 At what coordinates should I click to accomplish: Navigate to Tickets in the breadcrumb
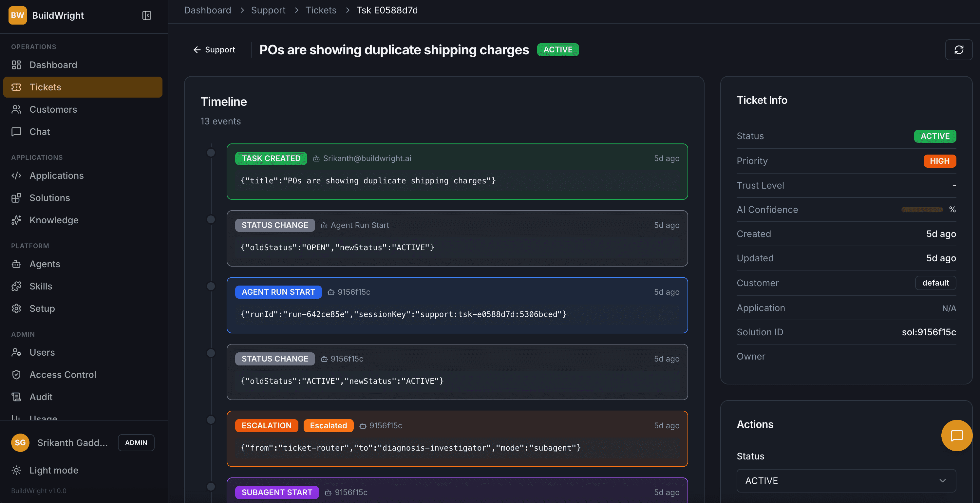[321, 10]
